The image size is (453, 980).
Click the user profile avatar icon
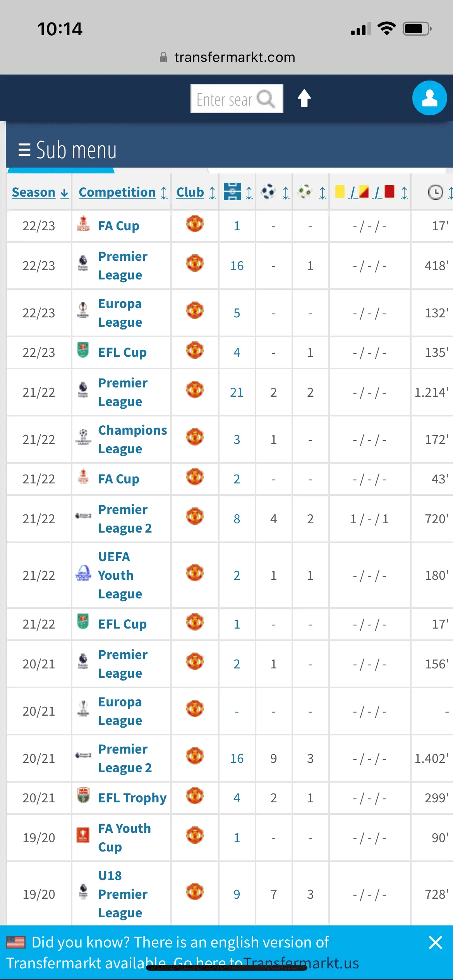pyautogui.click(x=429, y=98)
